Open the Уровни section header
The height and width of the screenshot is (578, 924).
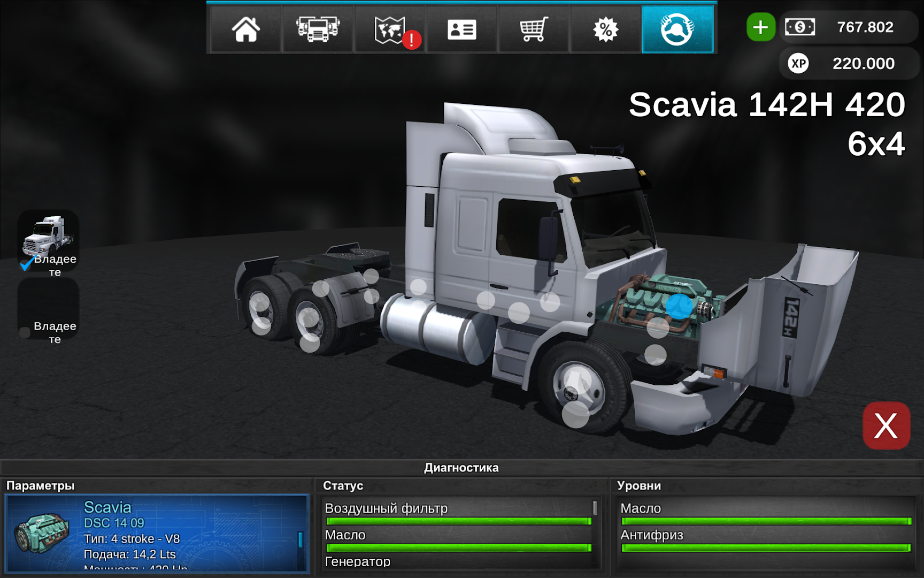pyautogui.click(x=640, y=486)
